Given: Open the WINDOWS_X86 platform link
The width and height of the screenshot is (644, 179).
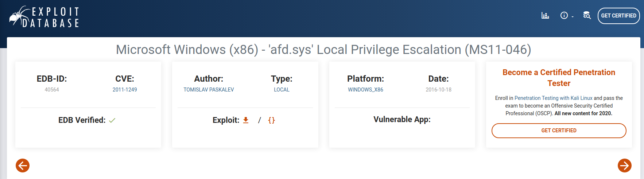Looking at the screenshot, I should (365, 90).
